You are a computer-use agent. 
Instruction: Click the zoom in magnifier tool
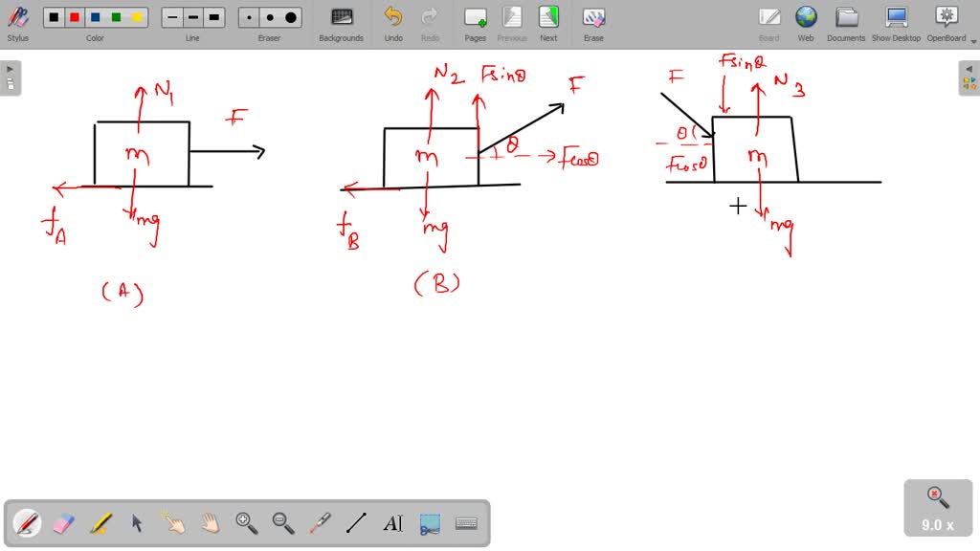click(x=247, y=523)
